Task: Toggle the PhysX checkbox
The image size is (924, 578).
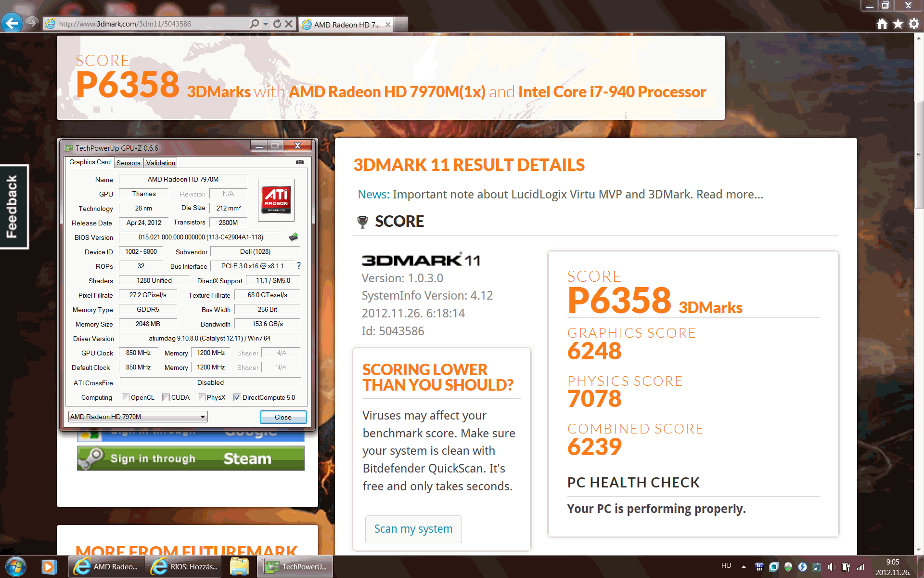Action: tap(202, 397)
